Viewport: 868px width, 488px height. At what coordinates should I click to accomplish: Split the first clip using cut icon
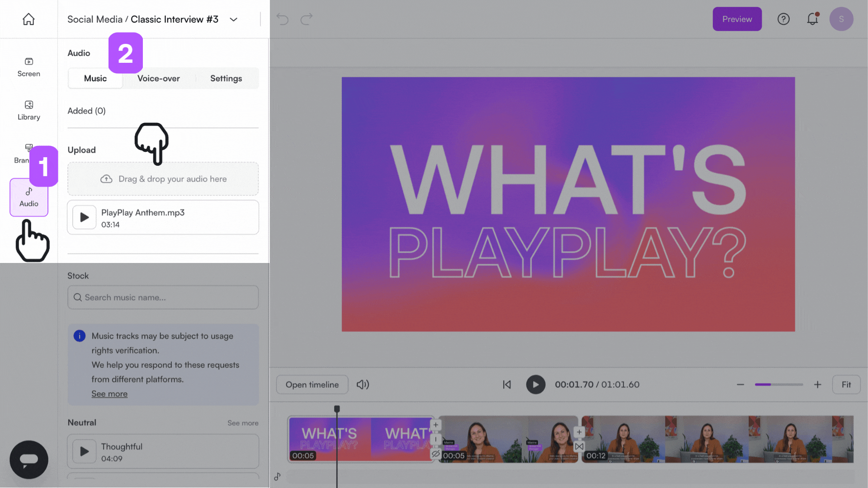436,439
